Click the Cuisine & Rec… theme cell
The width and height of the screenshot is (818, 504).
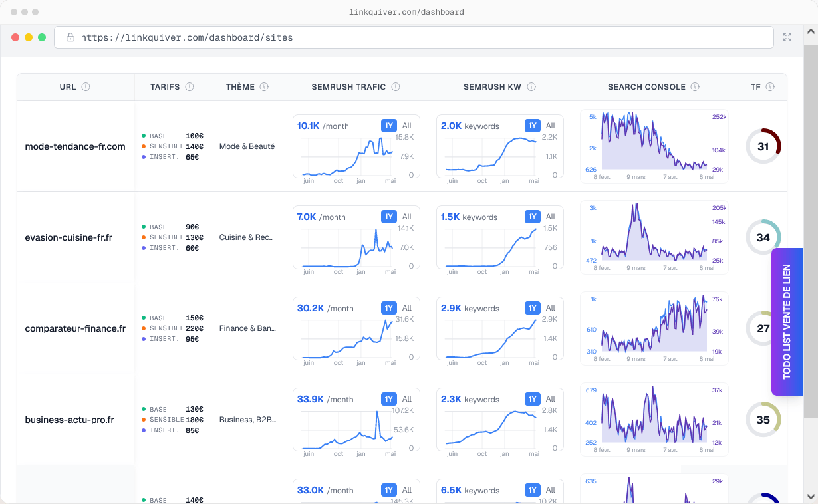point(247,237)
